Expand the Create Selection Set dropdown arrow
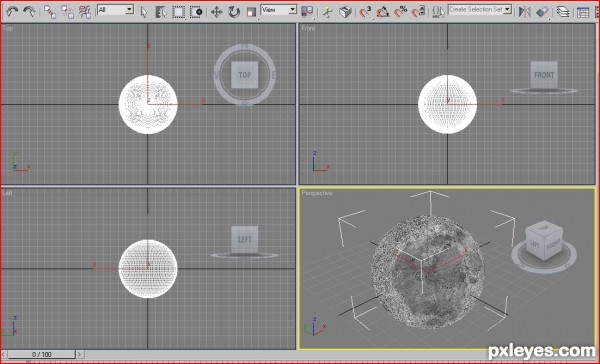The image size is (600, 364). coord(507,9)
